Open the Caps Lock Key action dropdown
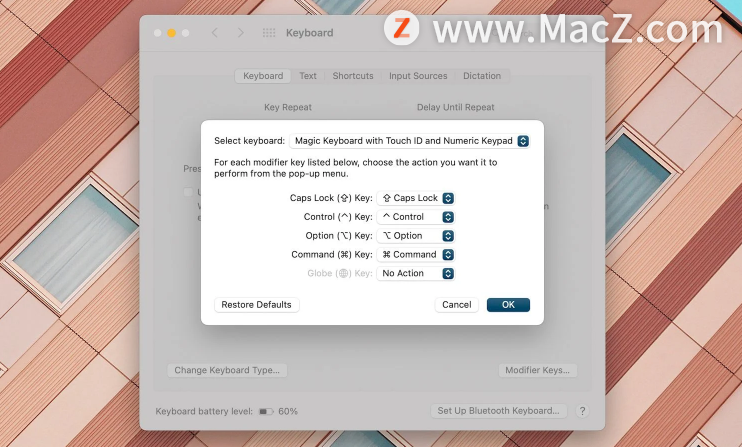This screenshot has height=447, width=742. pyautogui.click(x=415, y=198)
